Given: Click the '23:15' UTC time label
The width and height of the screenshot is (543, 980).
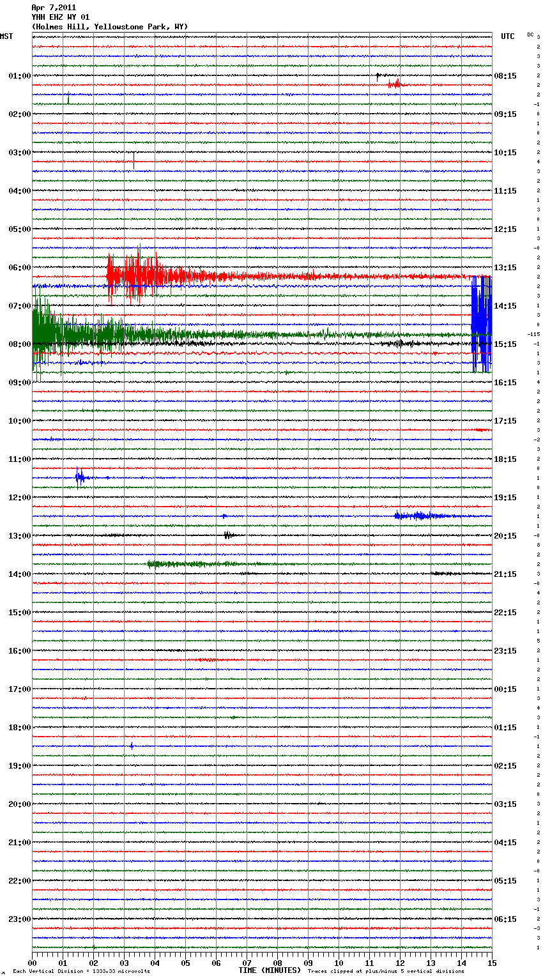Looking at the screenshot, I should pos(505,651).
